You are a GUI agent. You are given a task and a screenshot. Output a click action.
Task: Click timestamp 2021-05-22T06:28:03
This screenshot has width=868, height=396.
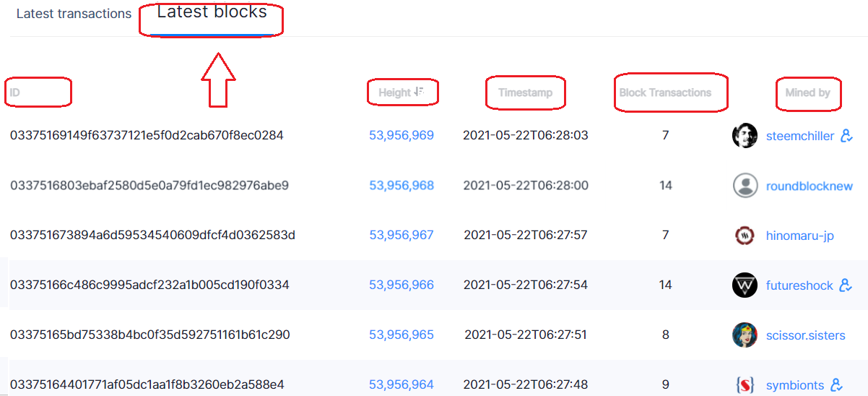pyautogui.click(x=526, y=135)
